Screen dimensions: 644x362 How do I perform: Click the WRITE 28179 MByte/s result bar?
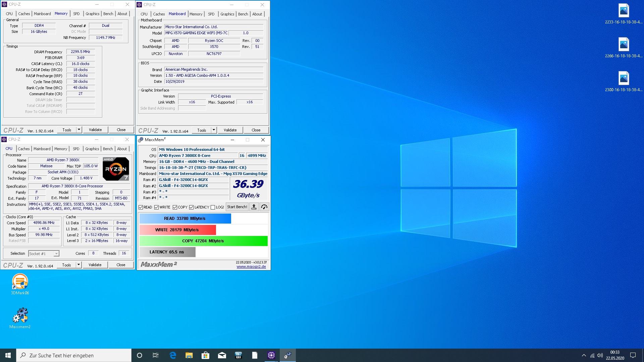coord(177,230)
